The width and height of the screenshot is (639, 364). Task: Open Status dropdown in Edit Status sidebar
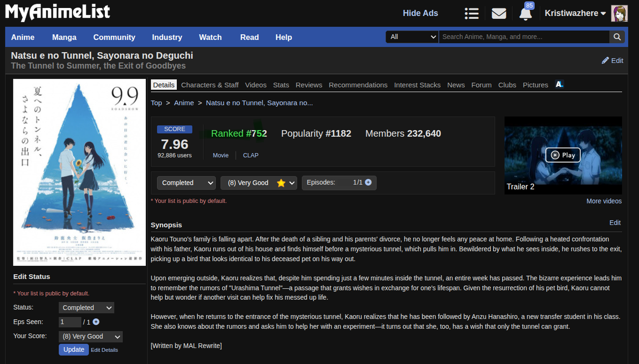(86, 308)
